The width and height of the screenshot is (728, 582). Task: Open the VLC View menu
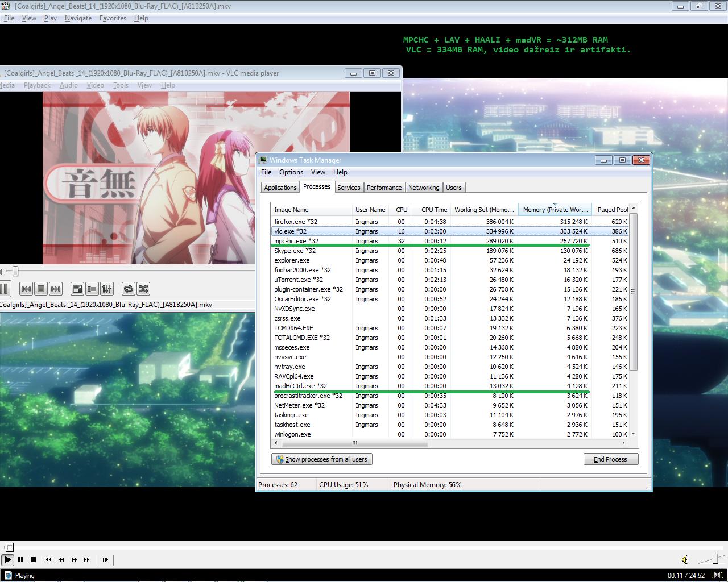[144, 85]
